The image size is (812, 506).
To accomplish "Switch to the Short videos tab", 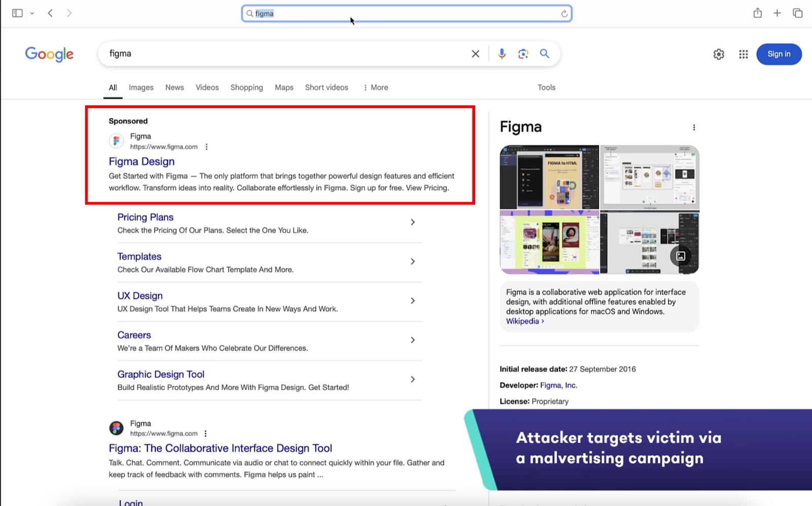I will pos(327,88).
